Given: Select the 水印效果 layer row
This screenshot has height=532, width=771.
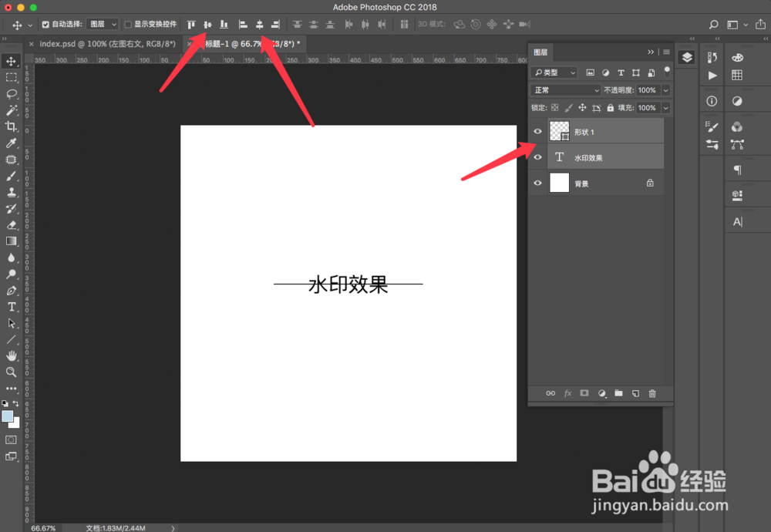Looking at the screenshot, I should pyautogui.click(x=604, y=157).
